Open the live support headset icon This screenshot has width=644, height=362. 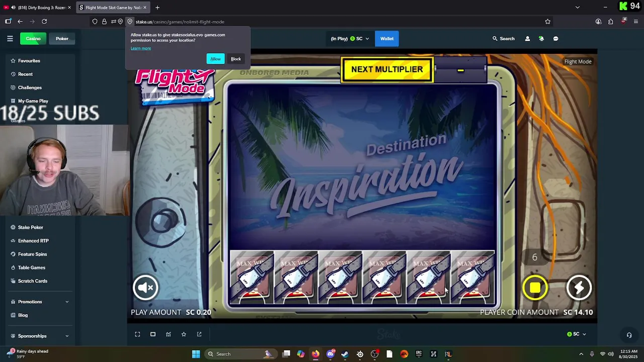(x=628, y=335)
